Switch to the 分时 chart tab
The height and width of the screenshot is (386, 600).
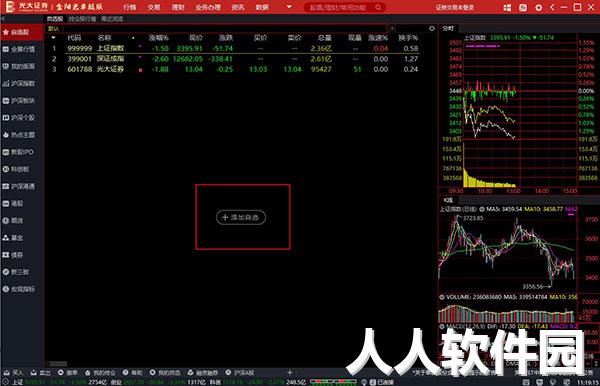tap(448, 28)
